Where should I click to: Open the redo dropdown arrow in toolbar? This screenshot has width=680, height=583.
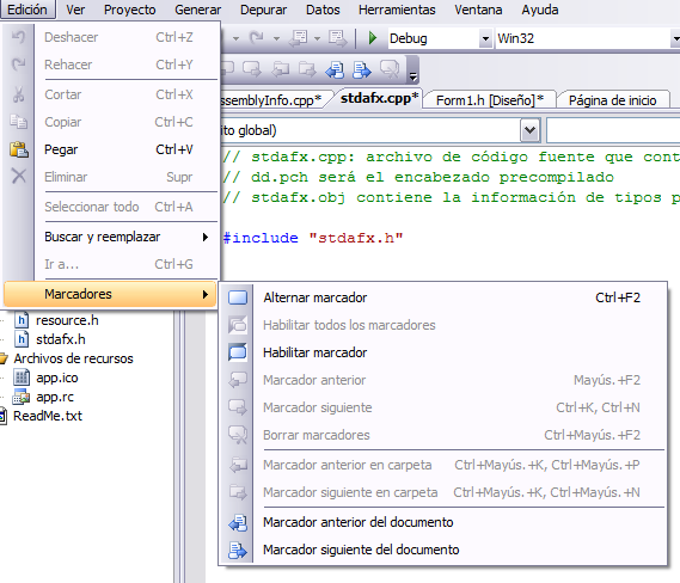pos(277,39)
